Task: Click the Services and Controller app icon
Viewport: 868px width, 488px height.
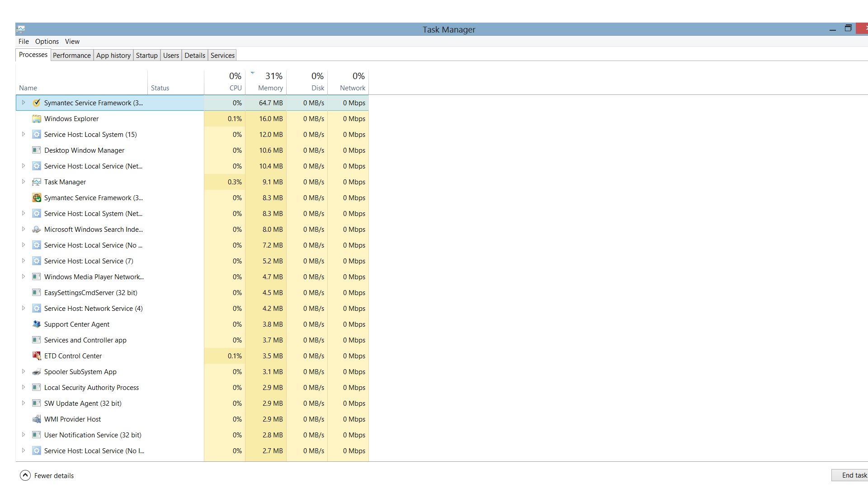Action: [x=37, y=340]
